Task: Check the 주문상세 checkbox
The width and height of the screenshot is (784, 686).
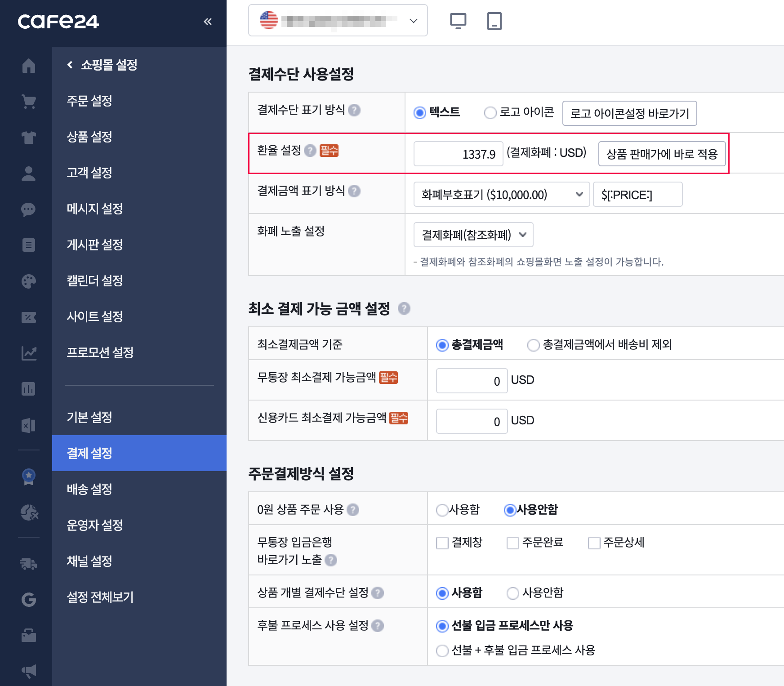Action: click(594, 543)
